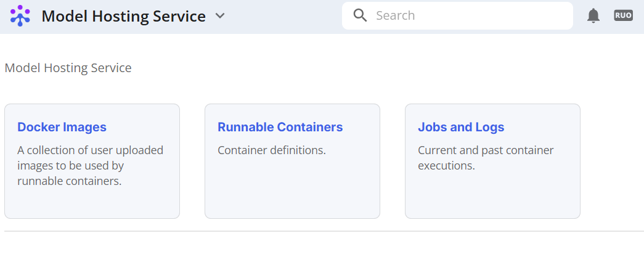The image size is (644, 254).
Task: Click the Search placeholder text
Action: 395,15
